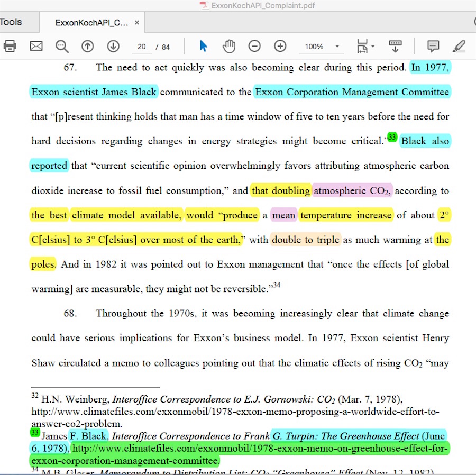Click the Print file icon
Image resolution: width=476 pixels, height=475 pixels.
coord(10,46)
